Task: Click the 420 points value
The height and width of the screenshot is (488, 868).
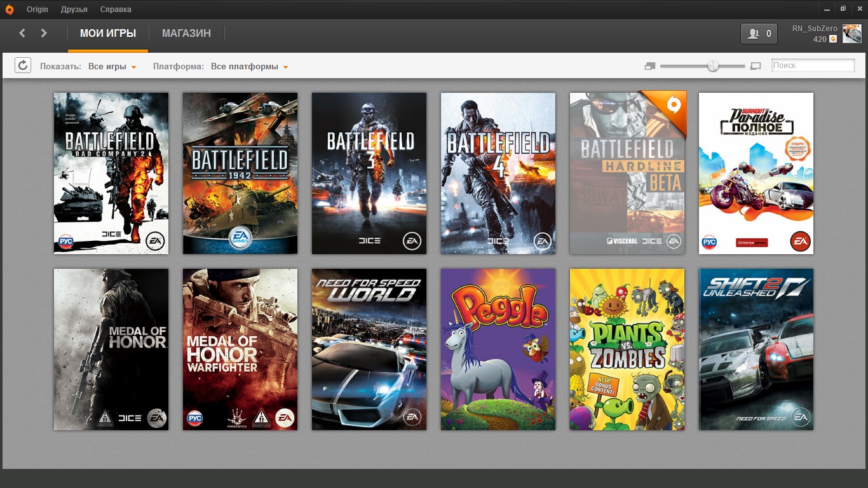Action: point(820,39)
